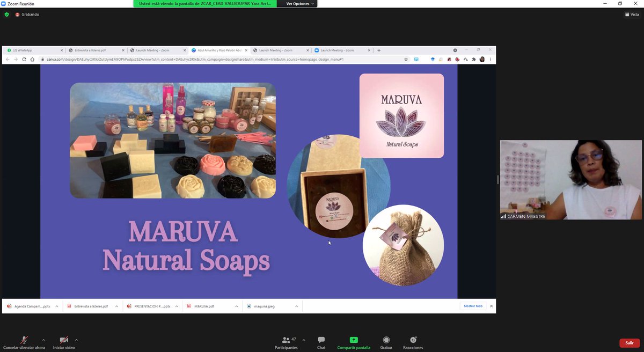Select Carmen Maestre video thumbnail
Screen dimensions: 644x352
(570, 180)
